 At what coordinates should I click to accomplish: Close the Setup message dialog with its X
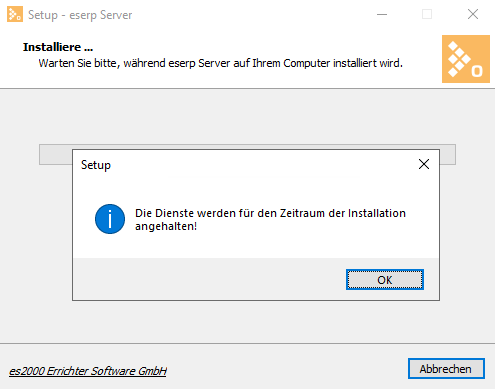coord(424,164)
